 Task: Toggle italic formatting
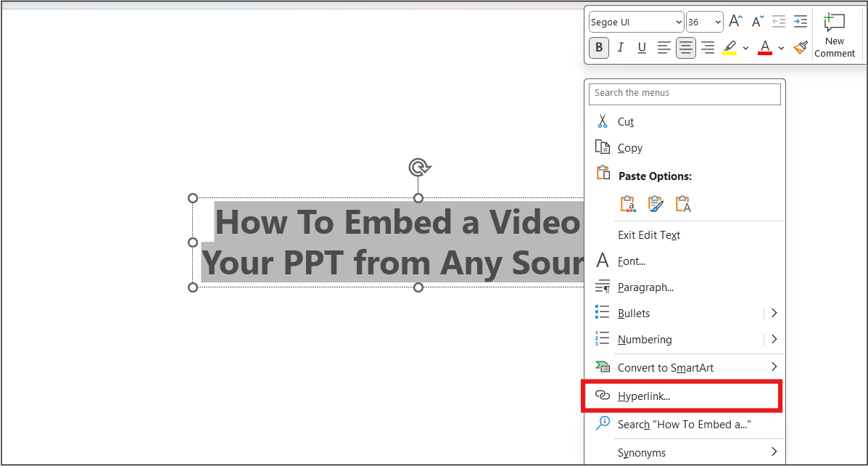(x=620, y=47)
